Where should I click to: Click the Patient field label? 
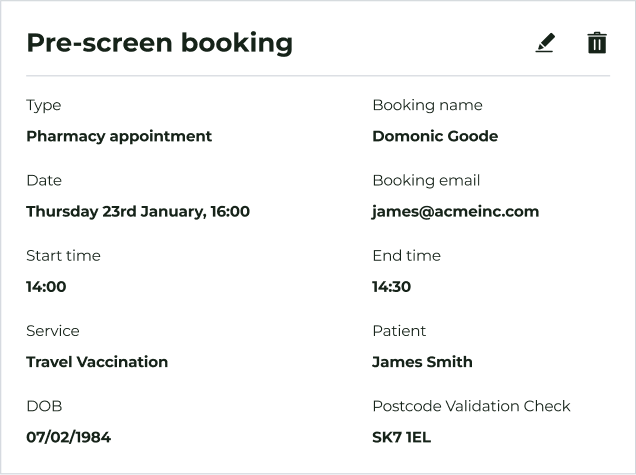[x=399, y=331]
